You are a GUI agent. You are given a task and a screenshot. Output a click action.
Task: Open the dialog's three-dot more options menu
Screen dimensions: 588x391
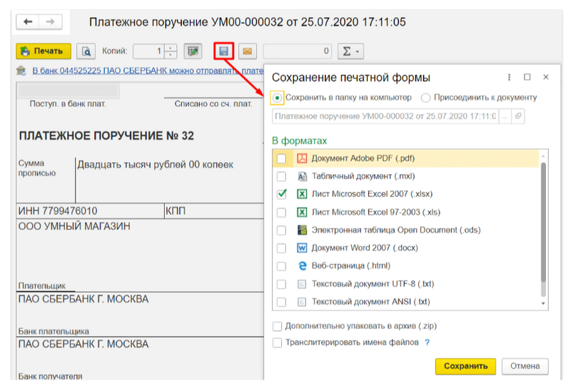coord(510,77)
